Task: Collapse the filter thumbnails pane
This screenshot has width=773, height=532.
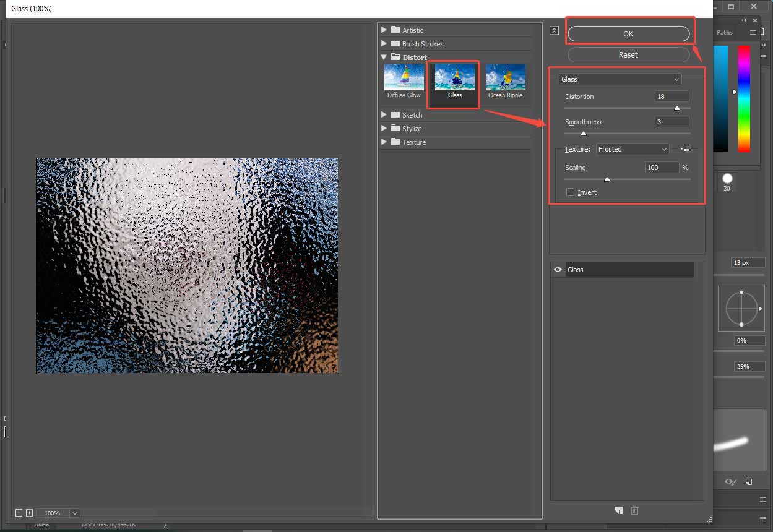Action: pos(553,30)
